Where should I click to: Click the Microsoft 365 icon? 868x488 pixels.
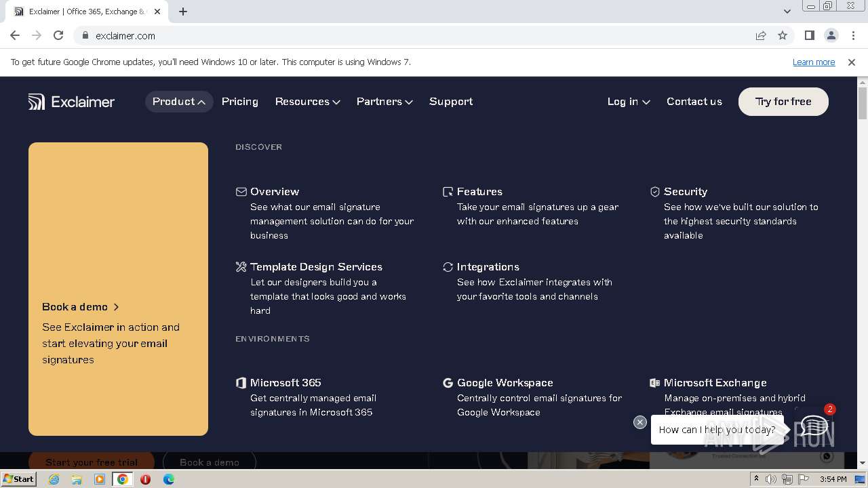click(x=241, y=383)
